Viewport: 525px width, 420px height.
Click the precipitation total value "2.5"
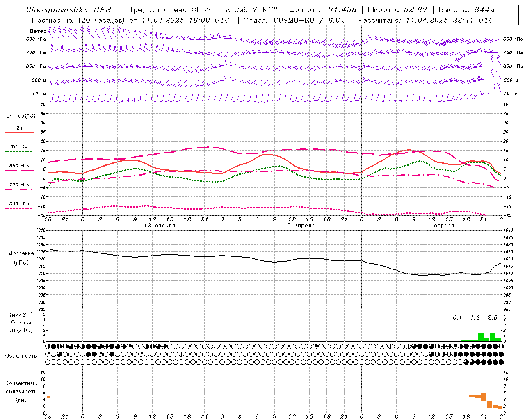[492, 317]
